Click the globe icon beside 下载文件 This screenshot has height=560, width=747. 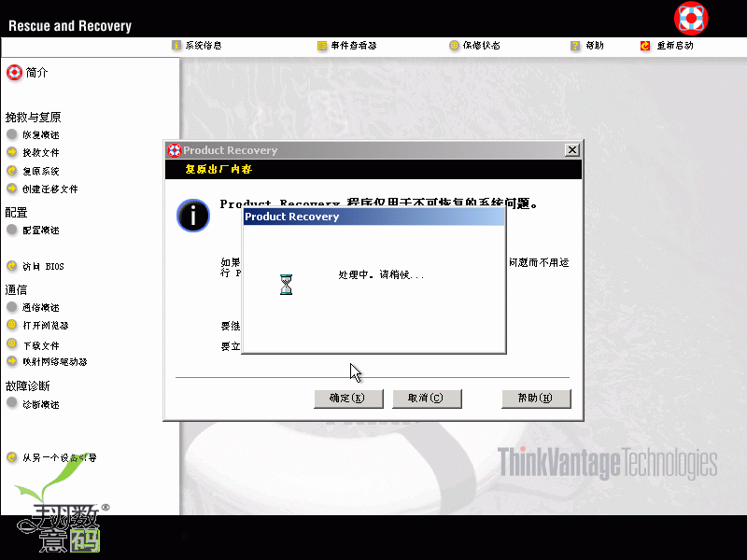[x=12, y=343]
